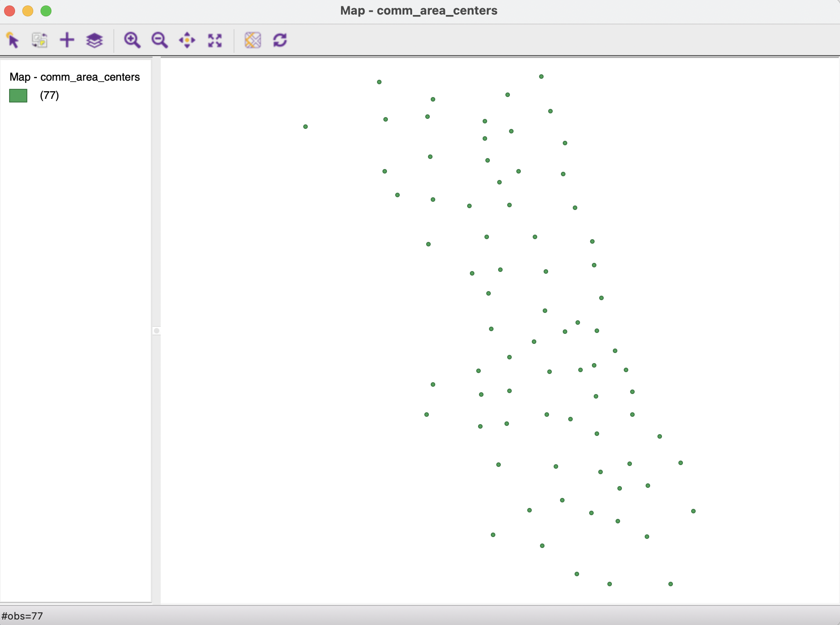Image resolution: width=840 pixels, height=625 pixels.
Task: Click the invert selection tool icon
Action: [40, 40]
